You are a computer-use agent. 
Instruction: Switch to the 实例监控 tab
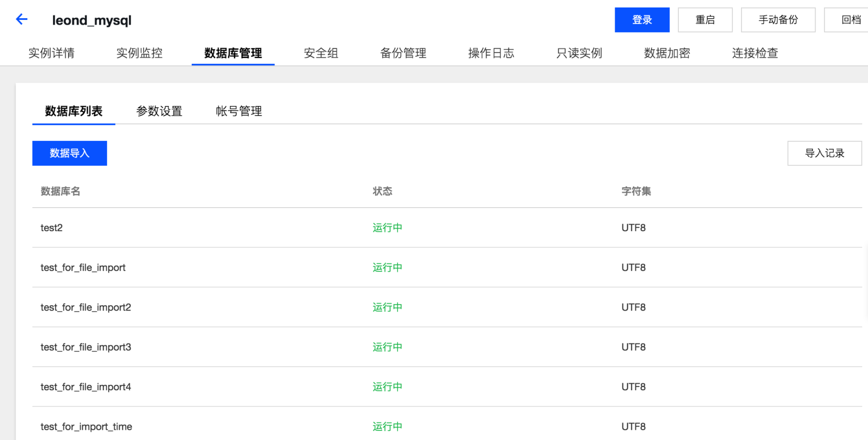pyautogui.click(x=139, y=53)
